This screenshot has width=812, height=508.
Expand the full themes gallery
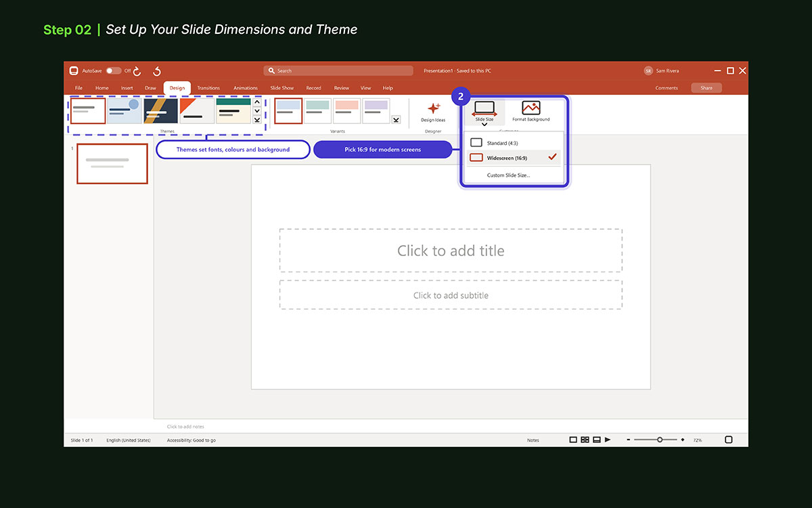click(257, 120)
